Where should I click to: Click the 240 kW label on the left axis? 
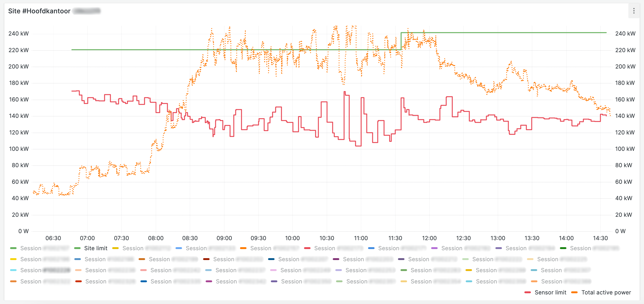[x=18, y=33]
